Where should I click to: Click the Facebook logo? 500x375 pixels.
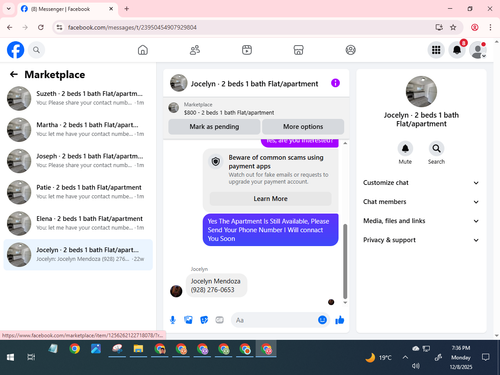point(15,50)
